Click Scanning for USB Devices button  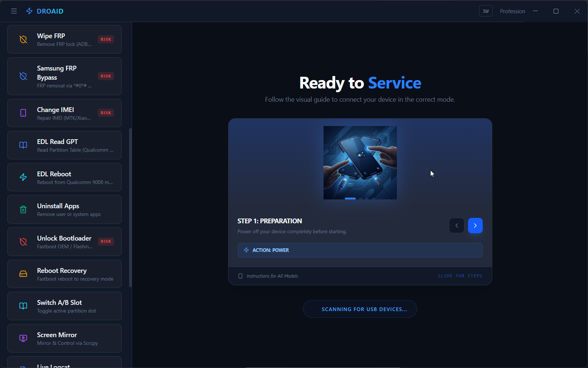click(359, 309)
